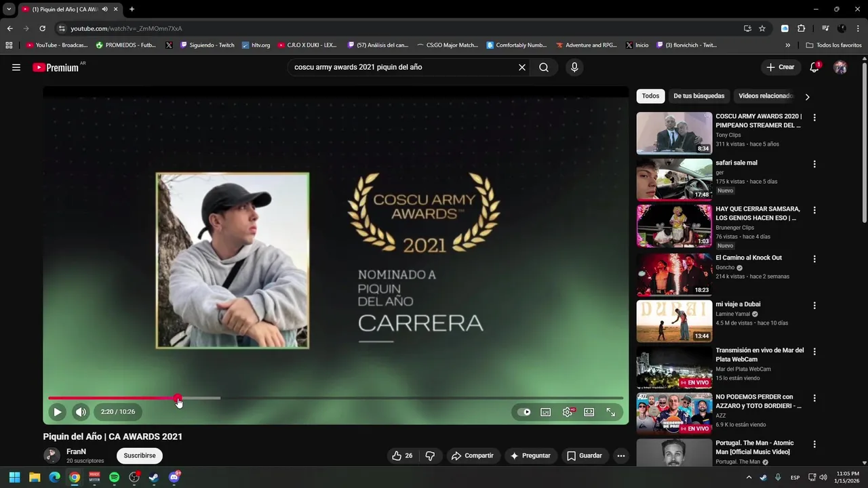Enter full screen mode
This screenshot has height=488, width=868.
coord(611,411)
